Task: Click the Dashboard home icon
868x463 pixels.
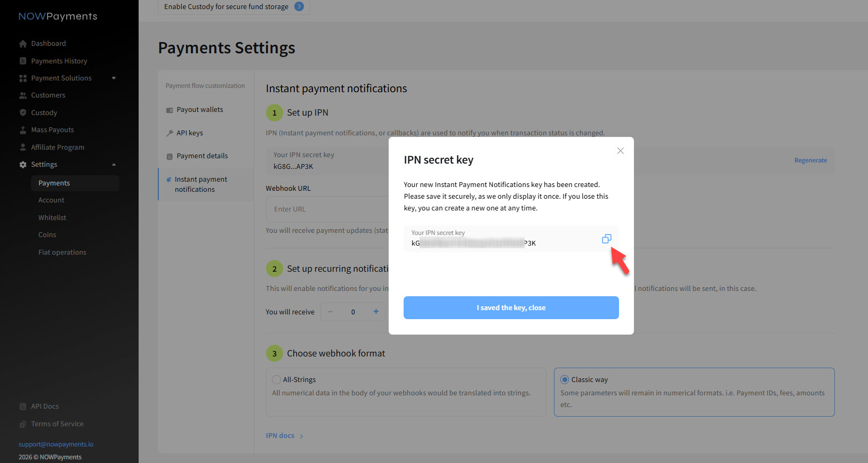Action: tap(23, 44)
